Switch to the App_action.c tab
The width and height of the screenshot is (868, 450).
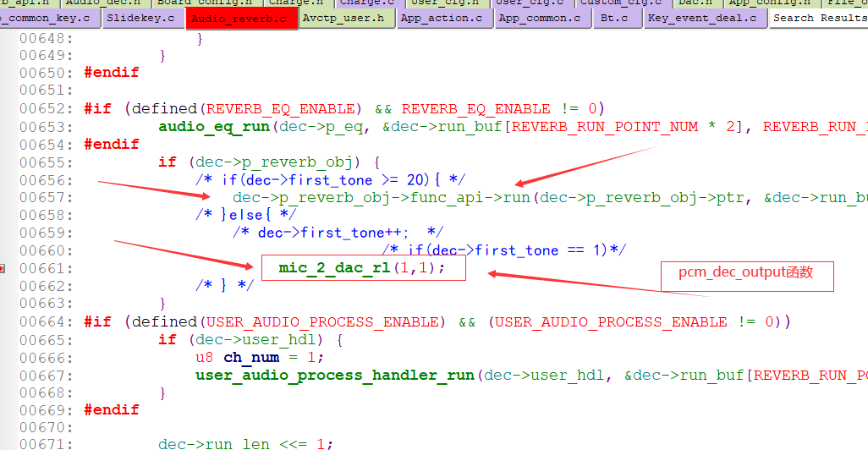coord(442,19)
